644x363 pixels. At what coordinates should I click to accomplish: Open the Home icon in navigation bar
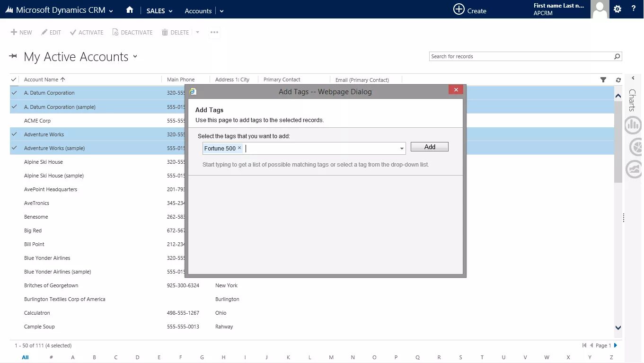click(130, 10)
